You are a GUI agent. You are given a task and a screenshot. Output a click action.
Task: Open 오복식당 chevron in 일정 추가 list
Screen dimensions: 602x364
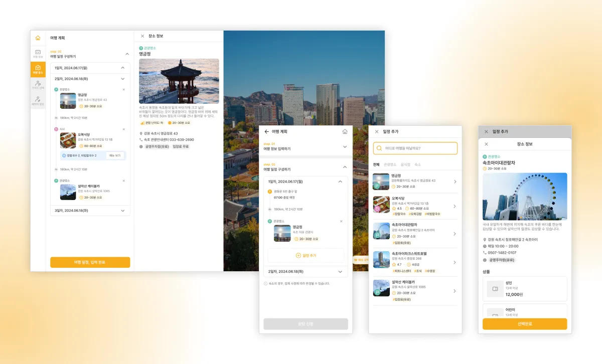[x=455, y=206]
